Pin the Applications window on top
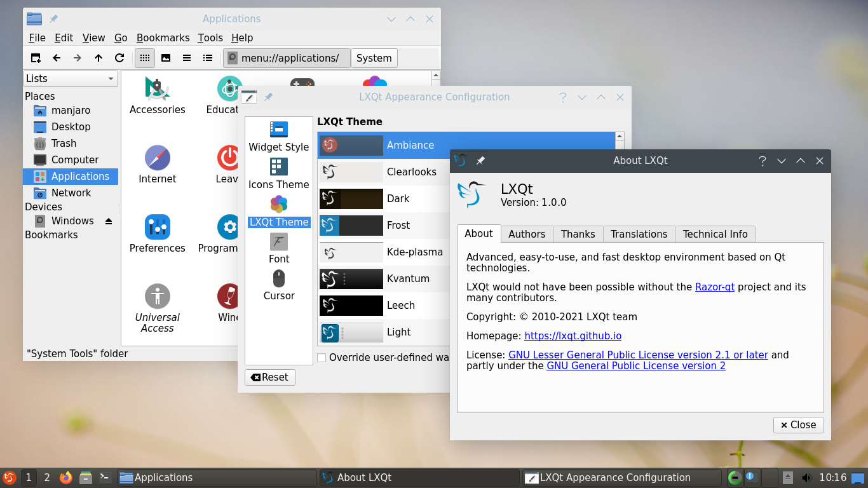This screenshot has height=488, width=868. (53, 19)
